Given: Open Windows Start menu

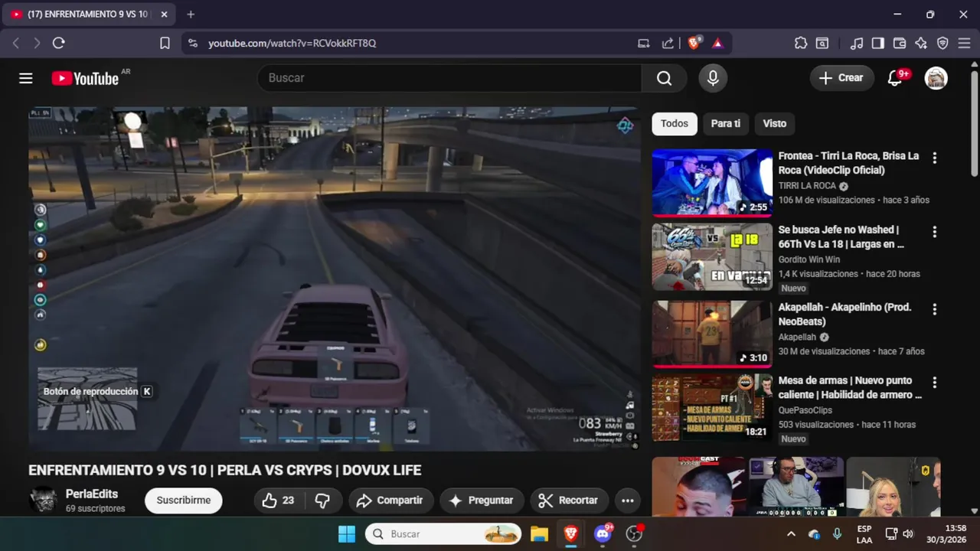Looking at the screenshot, I should pyautogui.click(x=347, y=533).
